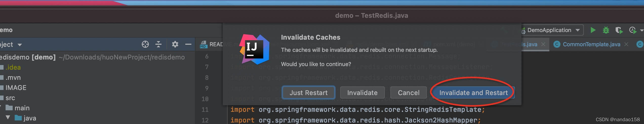644x124 pixels.
Task: Click the Cancel button in the dialog
Action: point(409,92)
